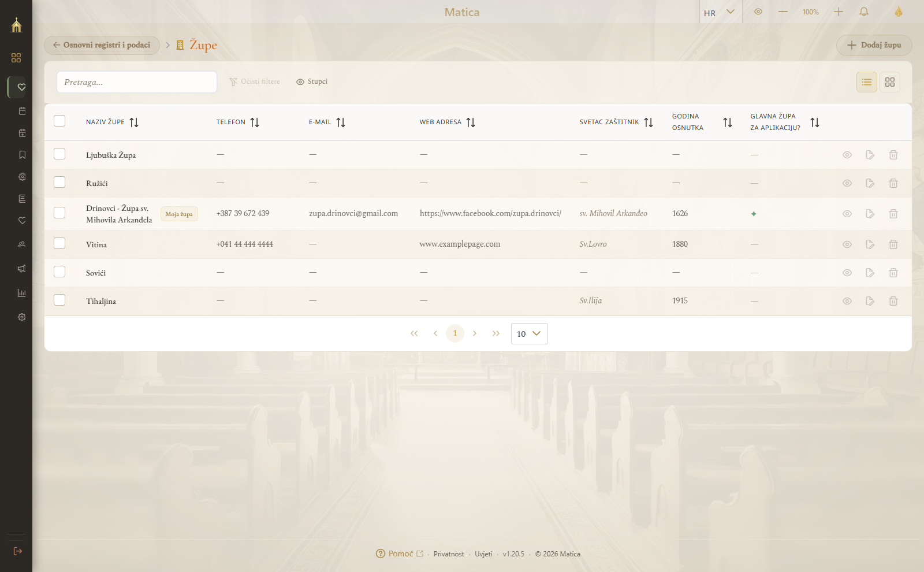Screen dimensions: 924x572
Task: Click the Dodaj župu button
Action: click(874, 45)
